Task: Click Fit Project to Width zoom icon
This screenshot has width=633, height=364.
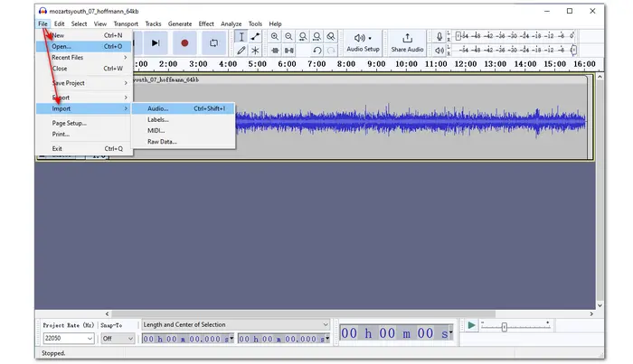Action: pos(316,37)
